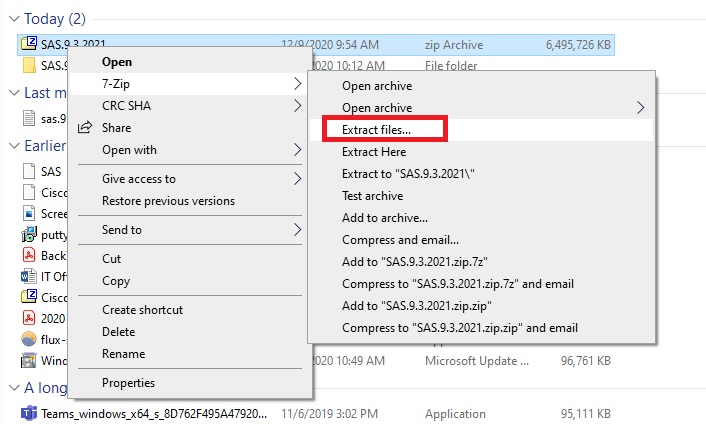Screen dimensions: 706x424
Task: Click the 96,761 KB size value
Action: [586, 361]
